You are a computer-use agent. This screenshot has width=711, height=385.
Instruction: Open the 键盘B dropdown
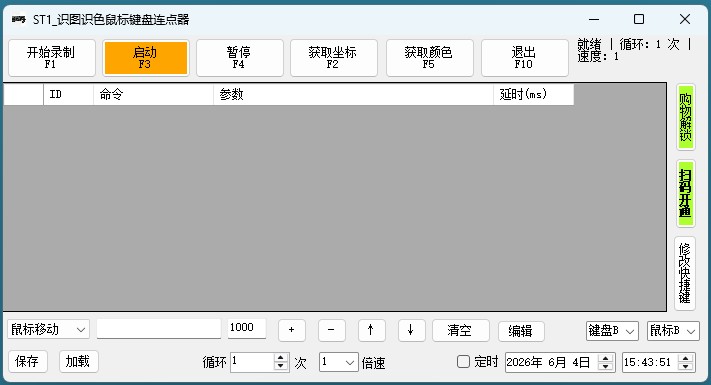click(612, 331)
